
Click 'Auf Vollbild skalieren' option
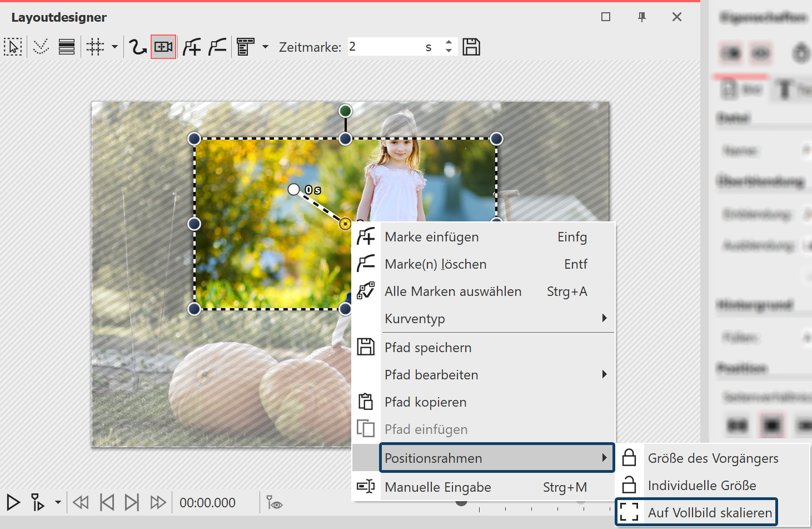[x=709, y=512]
